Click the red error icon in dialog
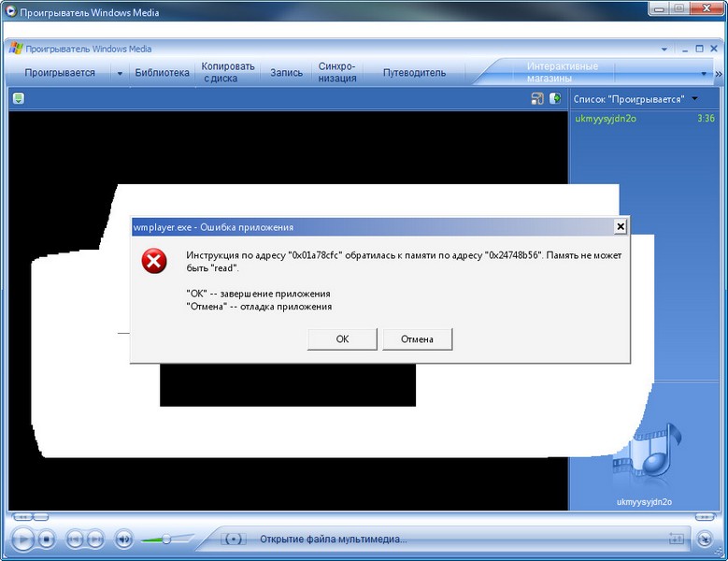This screenshot has width=728, height=561. click(154, 261)
